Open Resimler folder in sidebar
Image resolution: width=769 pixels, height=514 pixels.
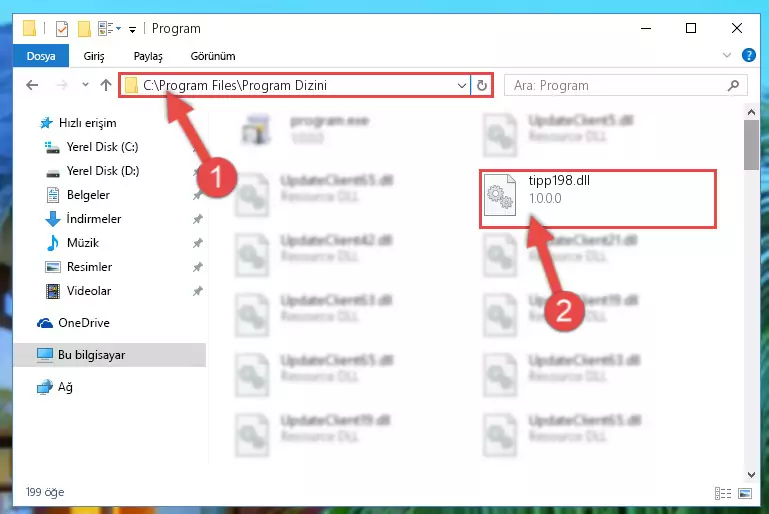[x=89, y=267]
